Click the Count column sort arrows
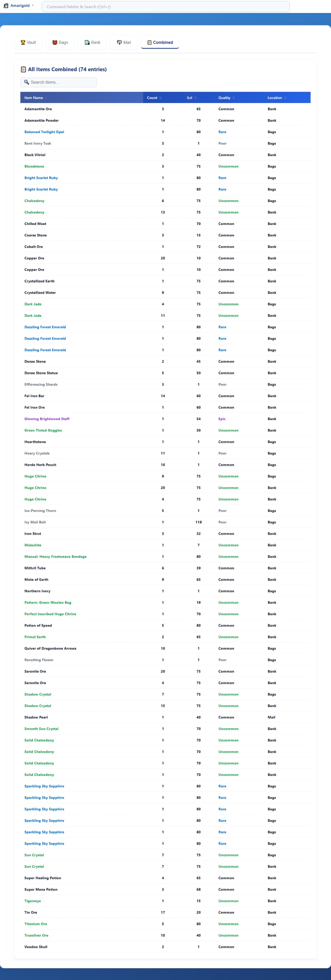This screenshot has width=331, height=980. [x=160, y=98]
